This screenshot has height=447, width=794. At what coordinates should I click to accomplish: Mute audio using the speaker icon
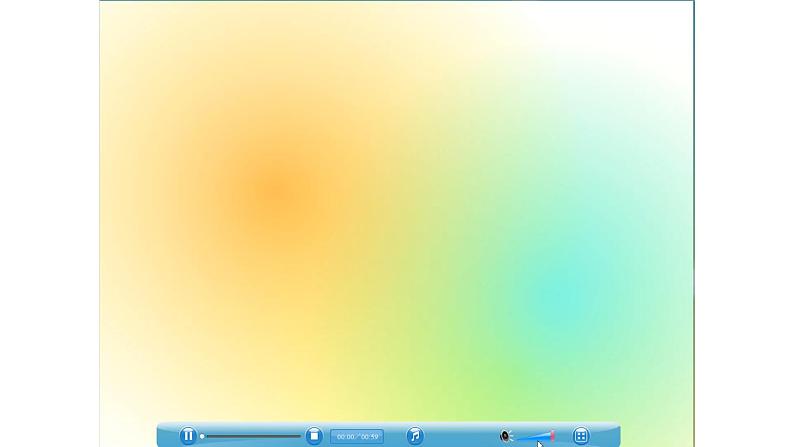point(505,436)
